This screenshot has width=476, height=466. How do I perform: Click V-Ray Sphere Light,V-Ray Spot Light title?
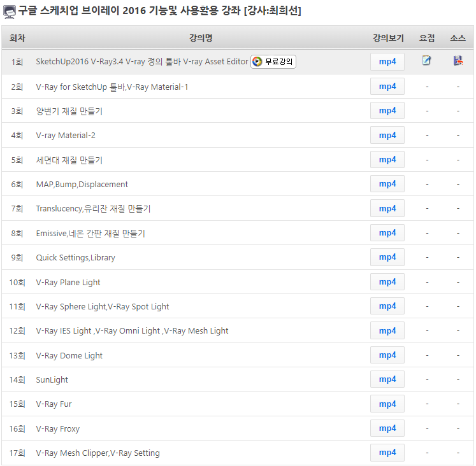103,306
